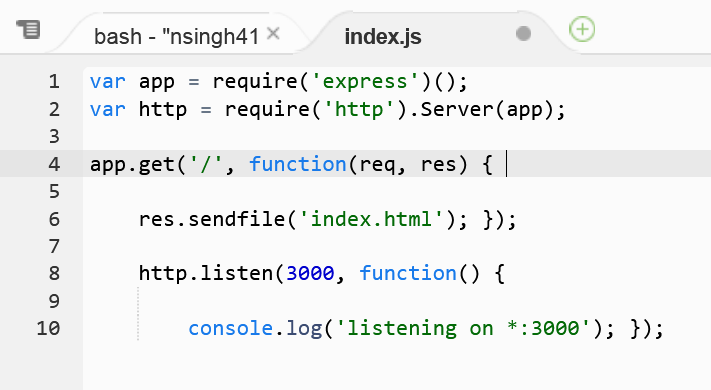
Task: Click the 'listening on *:3000' string
Action: coord(463,329)
